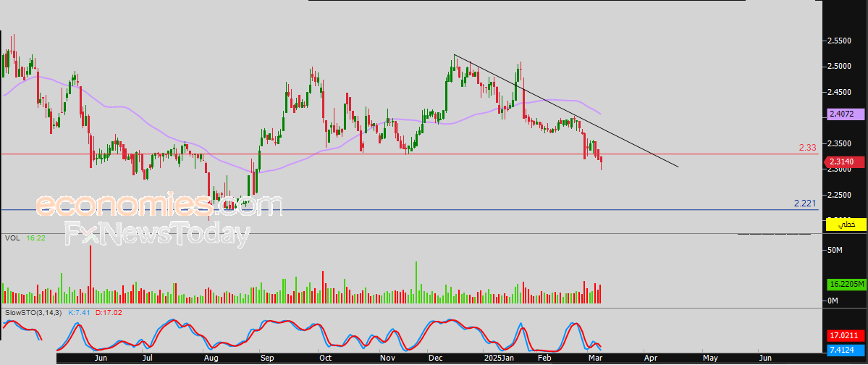Select the red horizontal line at 2.33
This screenshot has height=365, width=868.
click(x=410, y=154)
